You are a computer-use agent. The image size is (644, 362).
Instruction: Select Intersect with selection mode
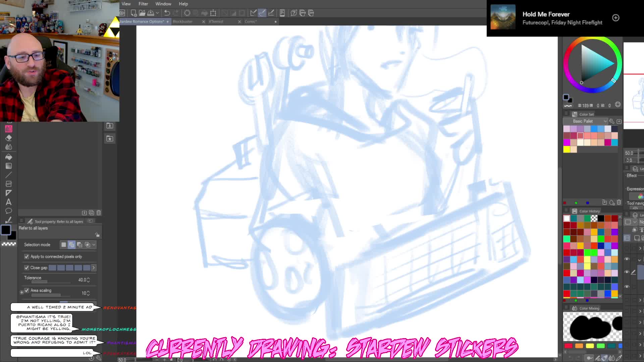88,245
